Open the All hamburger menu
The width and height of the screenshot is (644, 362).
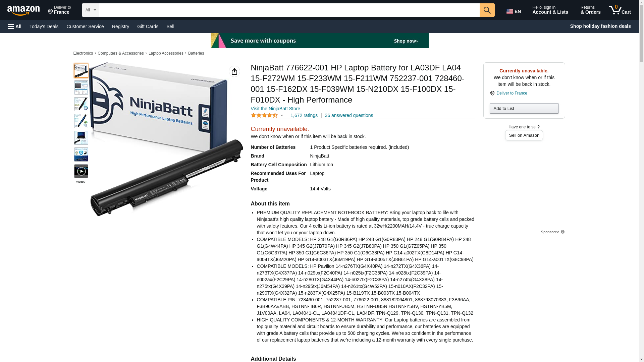tap(15, 26)
